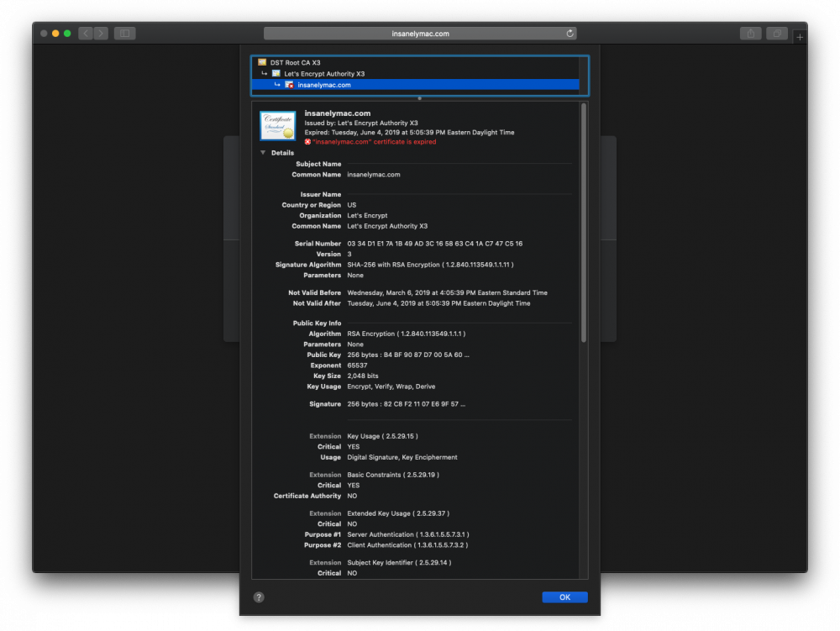Click subject Common Name value insanelymac.com
840x631 pixels.
click(374, 175)
